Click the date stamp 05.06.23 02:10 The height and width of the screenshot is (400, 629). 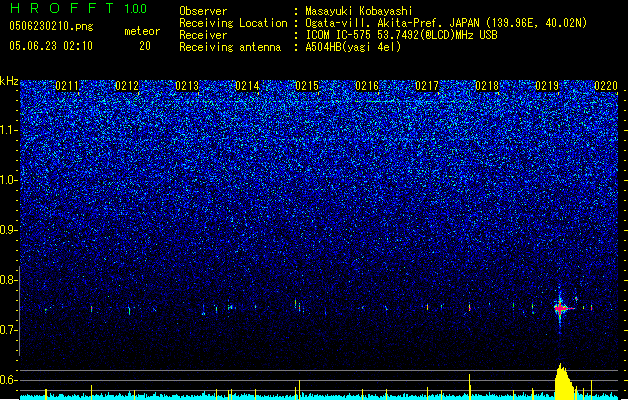51,46
